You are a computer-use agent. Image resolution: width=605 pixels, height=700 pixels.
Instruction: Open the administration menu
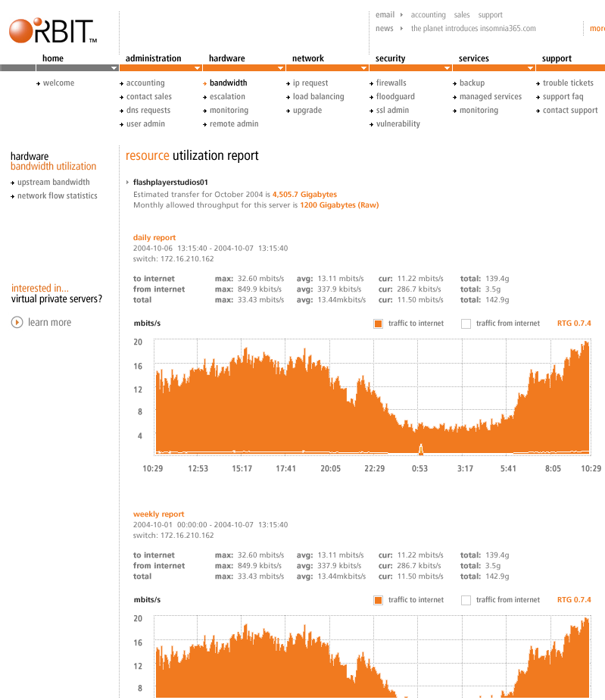point(153,58)
